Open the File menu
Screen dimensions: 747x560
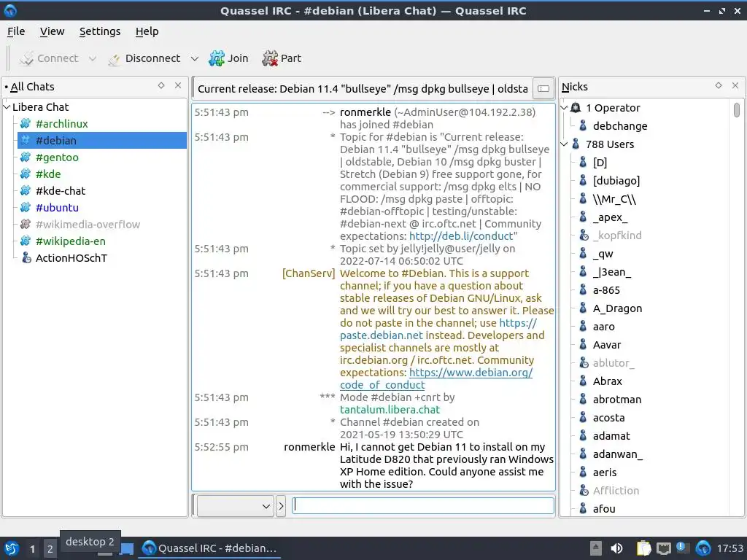[x=16, y=31]
